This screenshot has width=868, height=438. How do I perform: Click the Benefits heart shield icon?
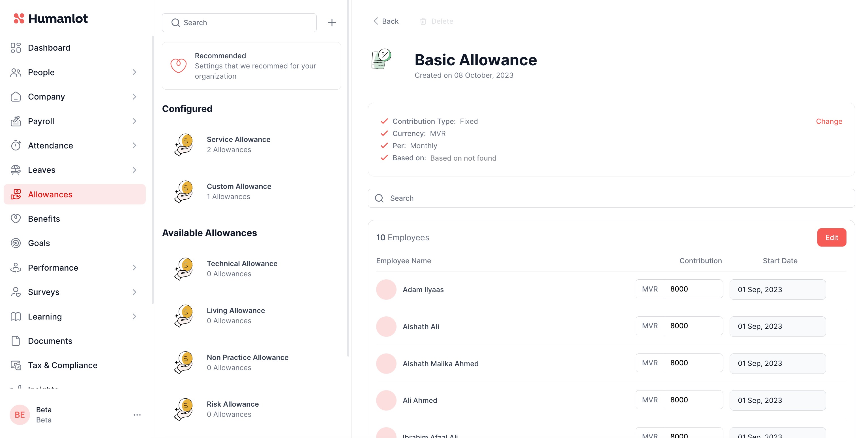16,219
